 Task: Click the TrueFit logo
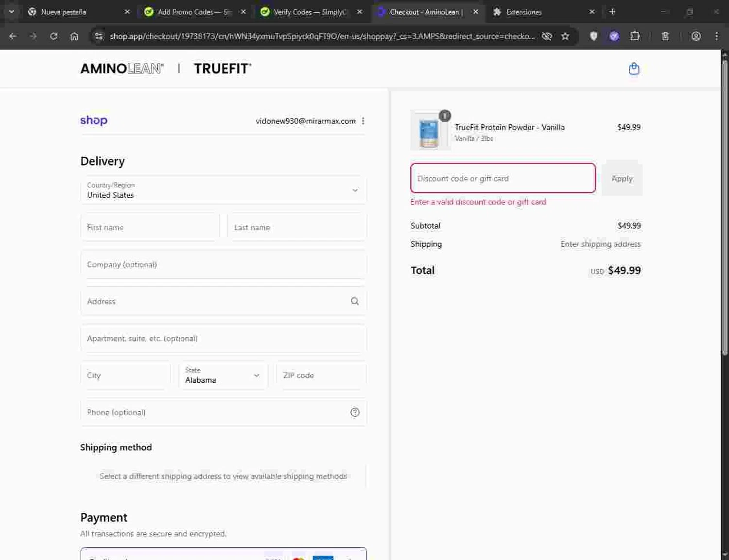point(223,68)
